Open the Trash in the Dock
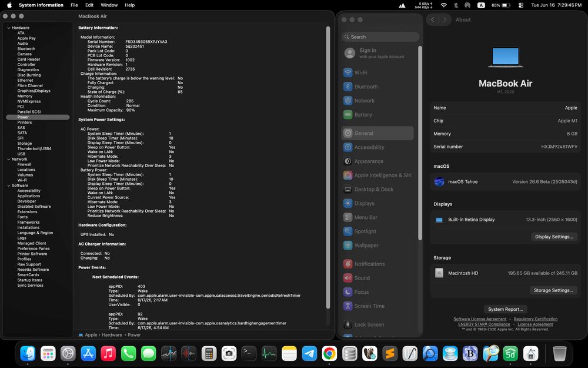Image resolution: width=588 pixels, height=368 pixels. pos(560,353)
